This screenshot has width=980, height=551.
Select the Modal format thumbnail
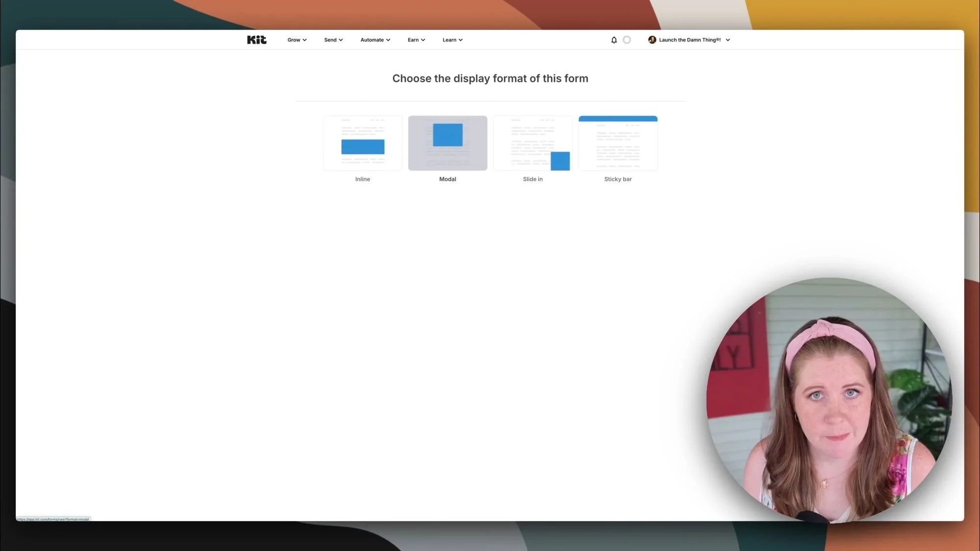pyautogui.click(x=447, y=143)
